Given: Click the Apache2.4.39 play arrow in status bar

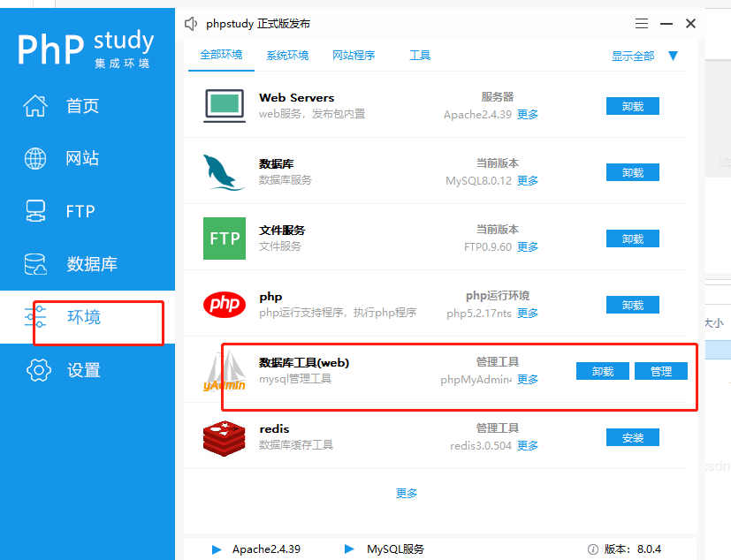Looking at the screenshot, I should (217, 549).
